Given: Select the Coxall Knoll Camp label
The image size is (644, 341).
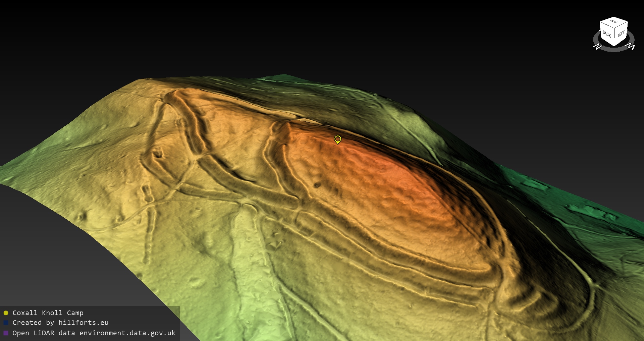Looking at the screenshot, I should [x=48, y=313].
